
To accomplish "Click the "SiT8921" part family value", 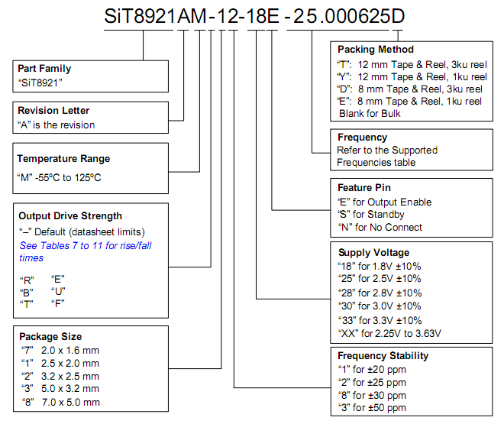I will click(x=40, y=83).
